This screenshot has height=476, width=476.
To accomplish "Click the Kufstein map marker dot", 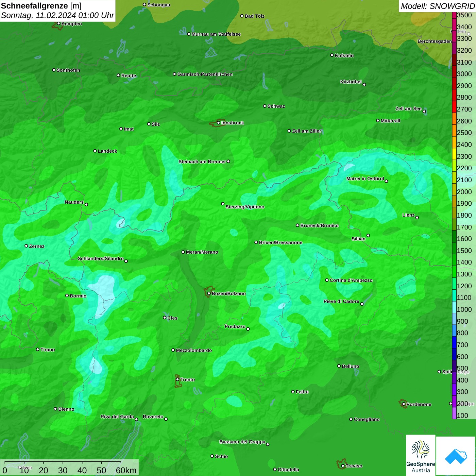I will tap(332, 55).
